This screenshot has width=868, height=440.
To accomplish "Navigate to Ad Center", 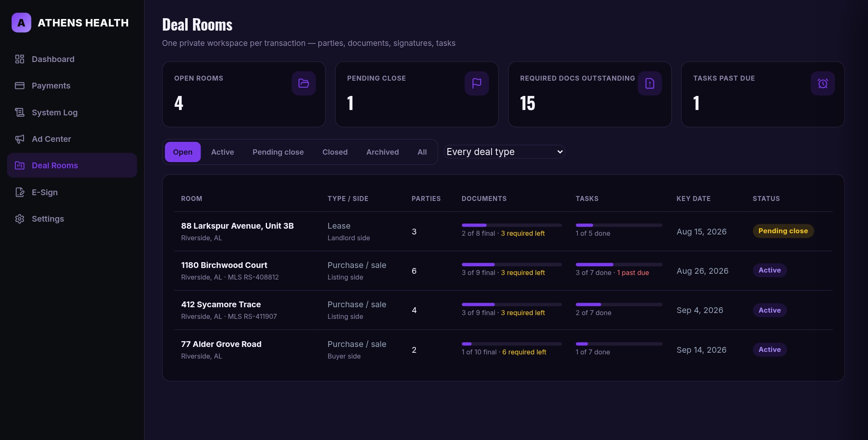I will (x=72, y=139).
